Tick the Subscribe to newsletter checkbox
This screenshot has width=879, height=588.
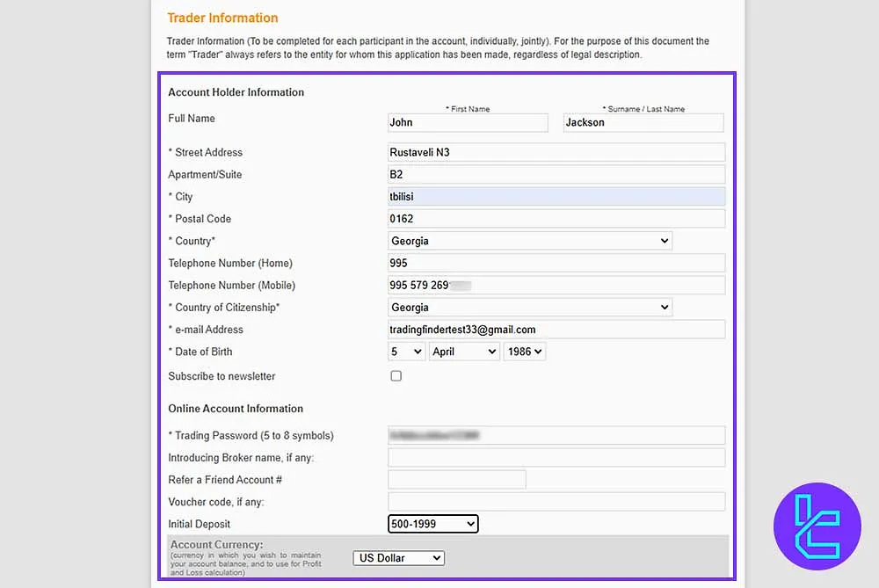point(396,376)
